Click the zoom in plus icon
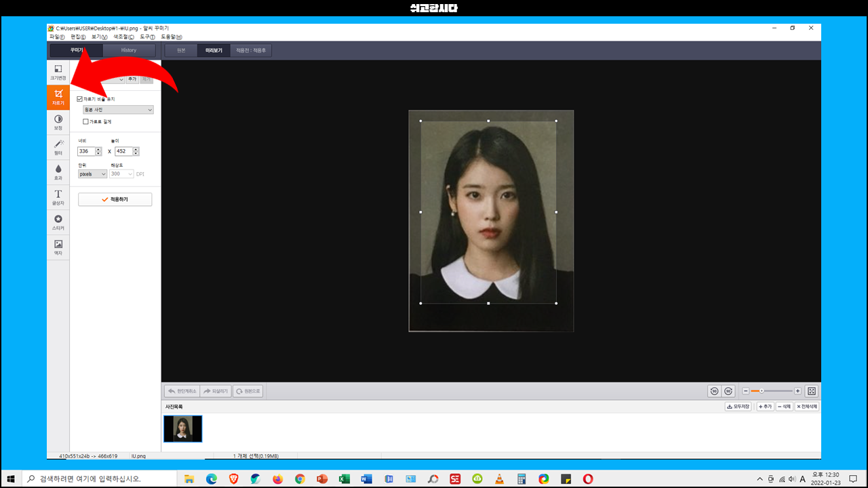The image size is (868, 488). point(797,391)
